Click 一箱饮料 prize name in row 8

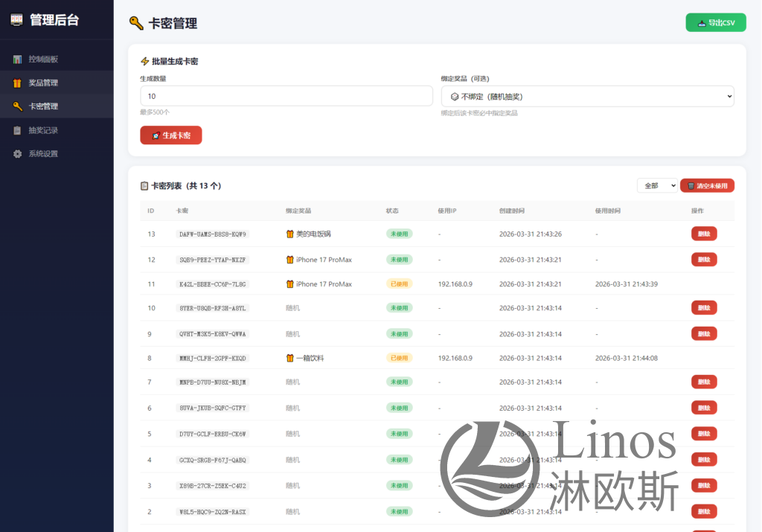(310, 358)
